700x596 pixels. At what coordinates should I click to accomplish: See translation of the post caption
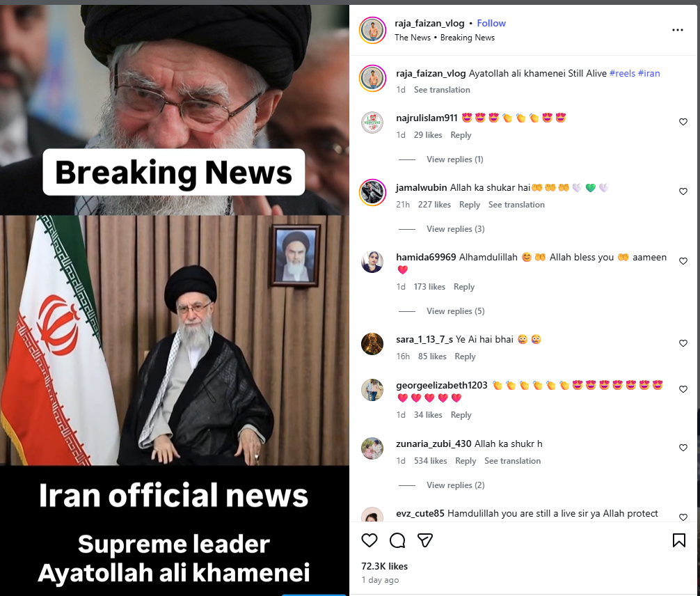point(442,90)
